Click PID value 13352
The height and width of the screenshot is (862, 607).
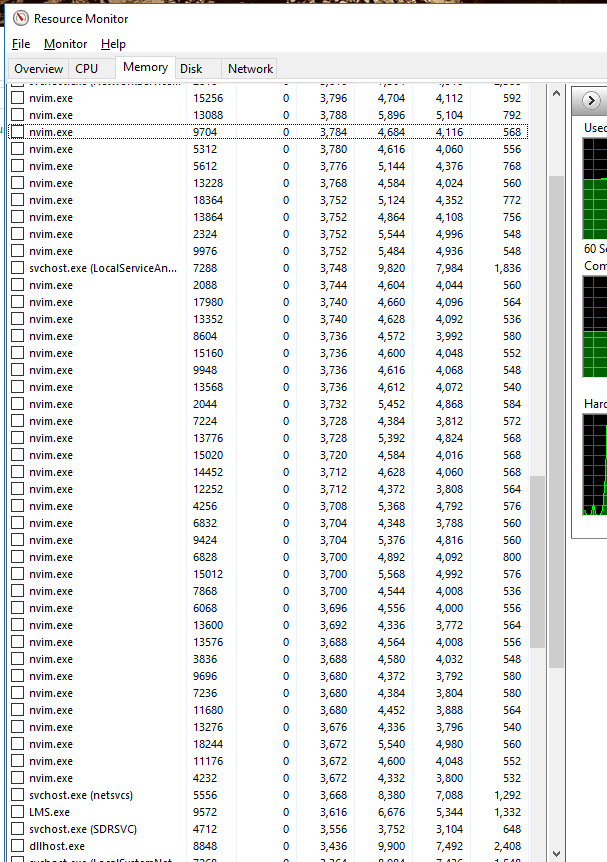[208, 319]
